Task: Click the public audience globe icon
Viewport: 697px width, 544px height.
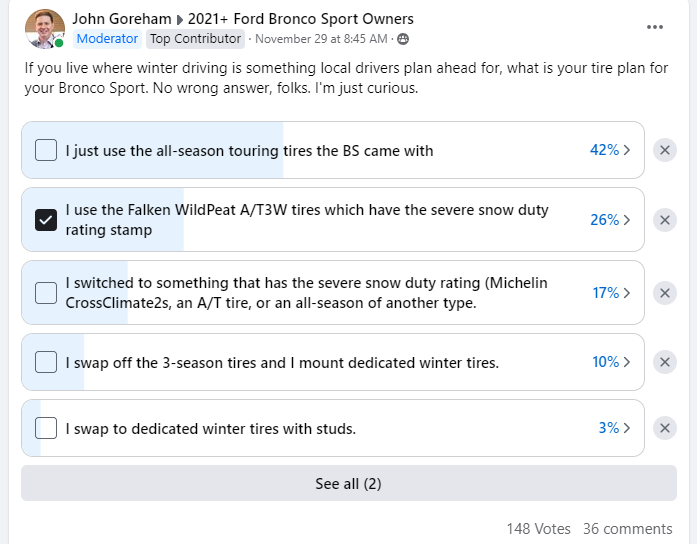Action: 403,39
